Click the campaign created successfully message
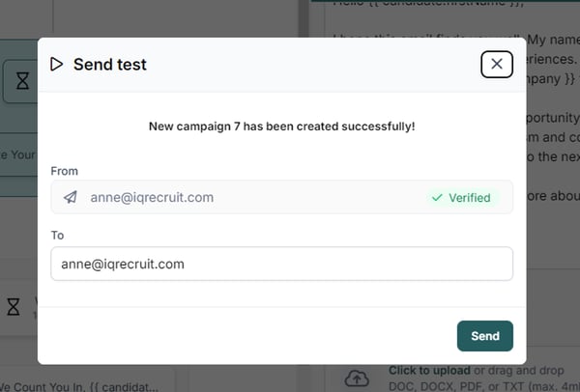The width and height of the screenshot is (580, 392). (281, 126)
